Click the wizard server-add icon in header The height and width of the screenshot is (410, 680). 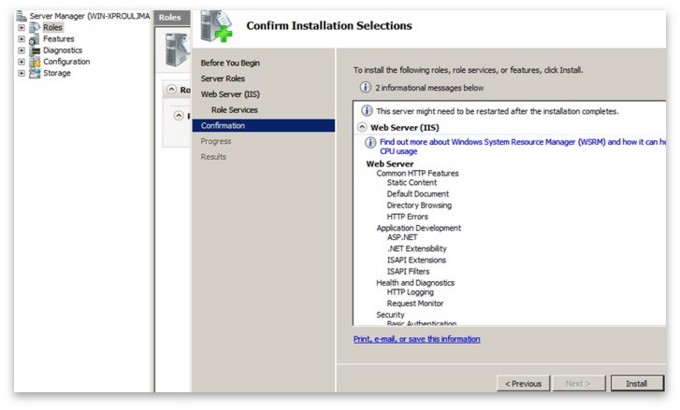pyautogui.click(x=216, y=26)
